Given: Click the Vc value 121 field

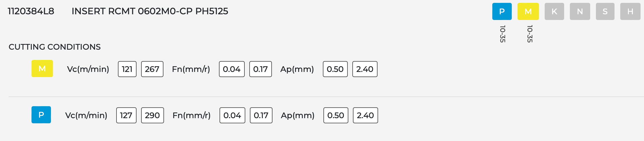Looking at the screenshot, I should (127, 69).
